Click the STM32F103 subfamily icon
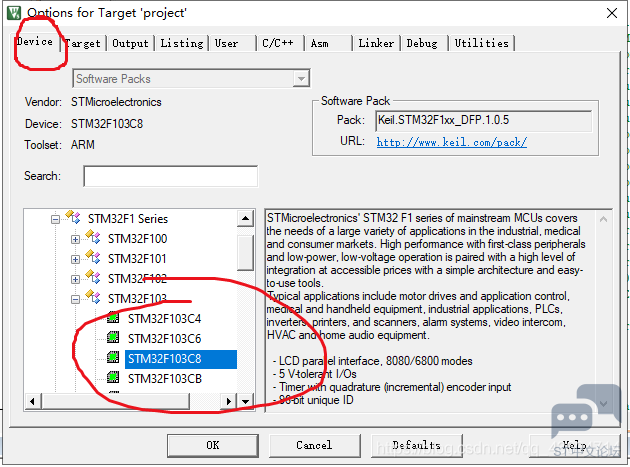The image size is (630, 467). click(x=93, y=297)
